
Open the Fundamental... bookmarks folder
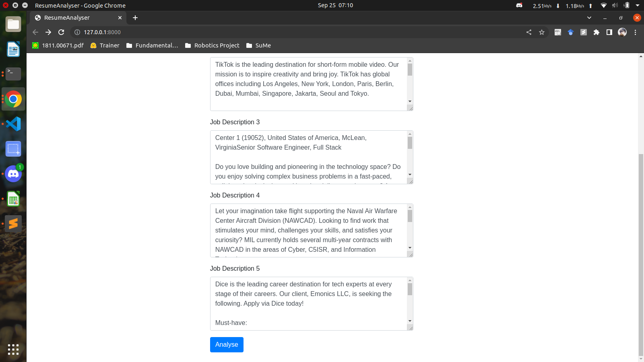point(152,45)
